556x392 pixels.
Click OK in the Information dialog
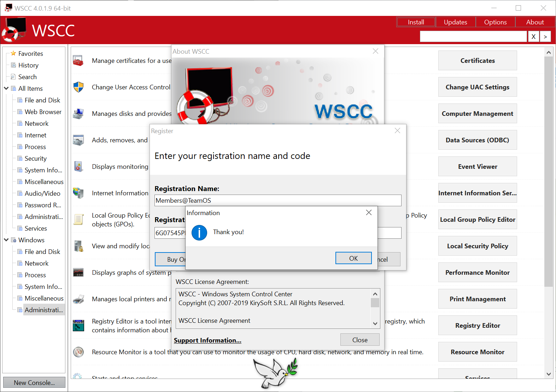click(x=353, y=258)
